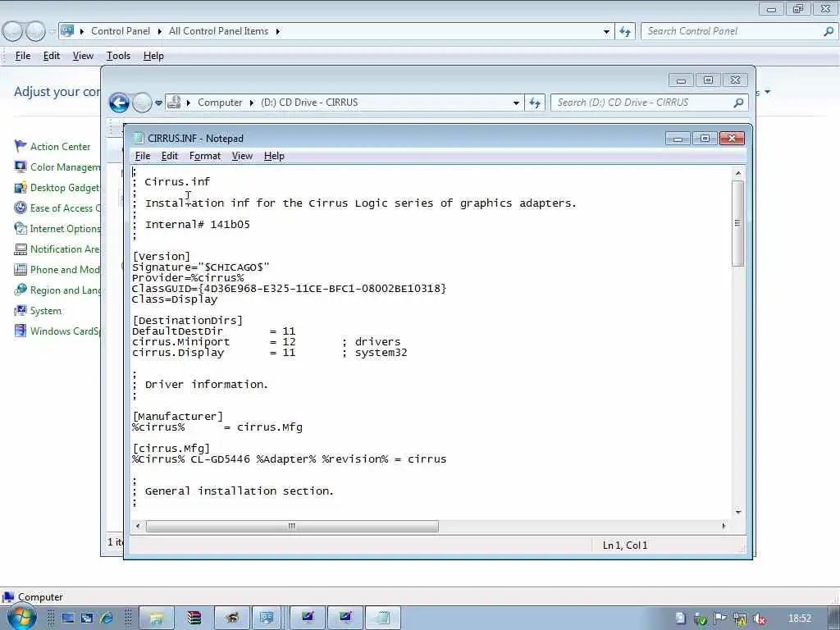The width and height of the screenshot is (840, 630).
Task: Launch Internet Explorer from quick launch
Action: coord(106,619)
